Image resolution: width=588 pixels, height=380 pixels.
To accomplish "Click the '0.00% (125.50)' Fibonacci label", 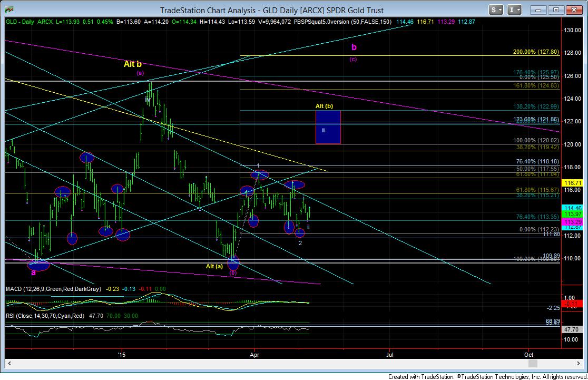I will click(539, 77).
